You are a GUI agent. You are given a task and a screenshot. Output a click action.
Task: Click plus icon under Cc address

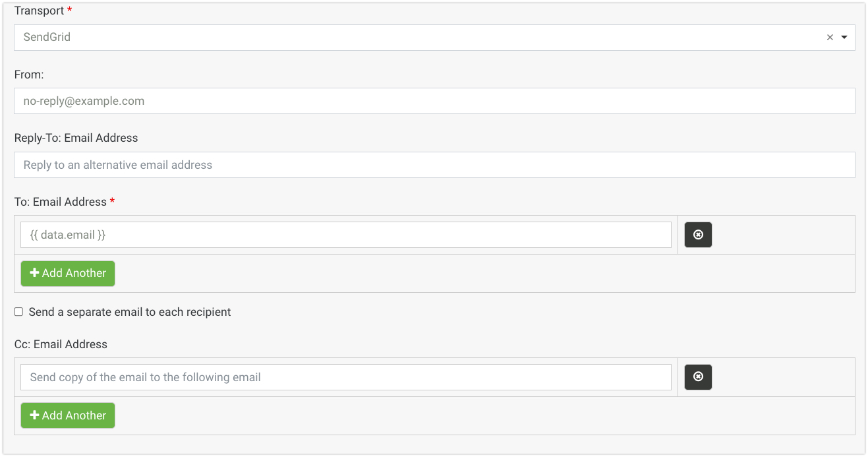point(35,416)
